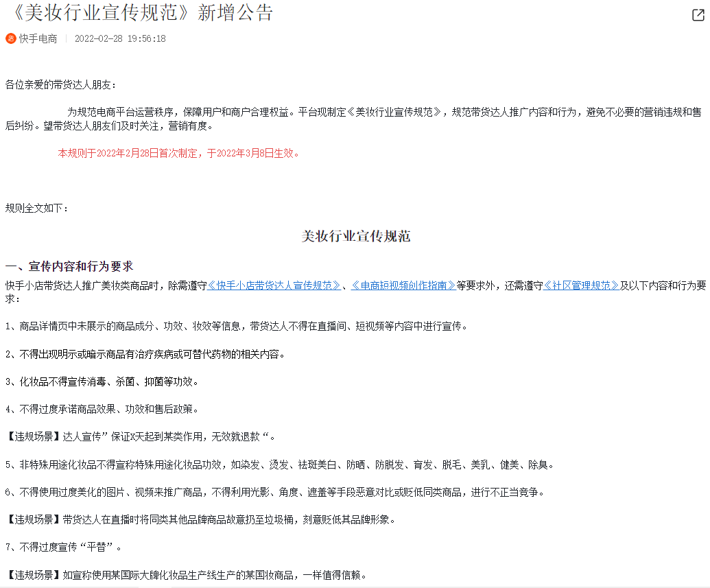Click the author name 快手电商

coord(38,39)
